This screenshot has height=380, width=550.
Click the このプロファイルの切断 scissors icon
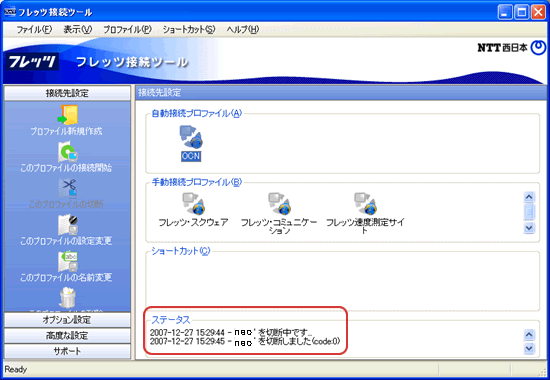pos(68,188)
